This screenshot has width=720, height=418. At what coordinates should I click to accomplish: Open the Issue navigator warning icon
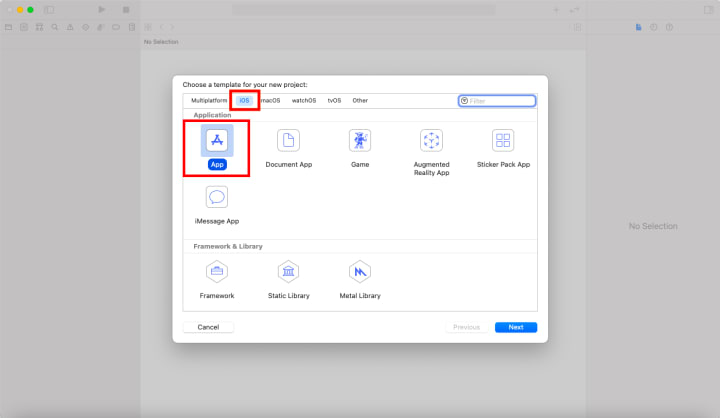pyautogui.click(x=70, y=27)
